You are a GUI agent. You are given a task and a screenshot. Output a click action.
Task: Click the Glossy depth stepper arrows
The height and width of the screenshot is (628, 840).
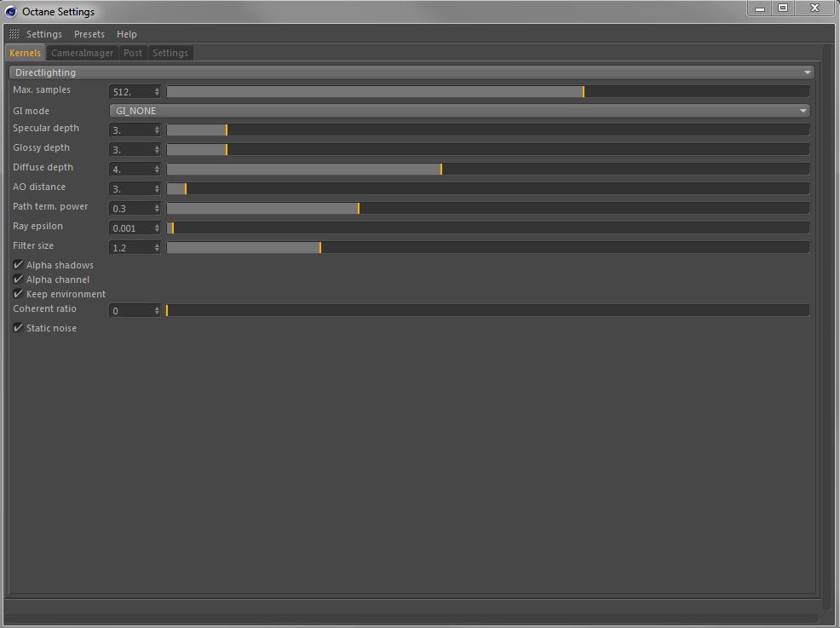[x=157, y=149]
